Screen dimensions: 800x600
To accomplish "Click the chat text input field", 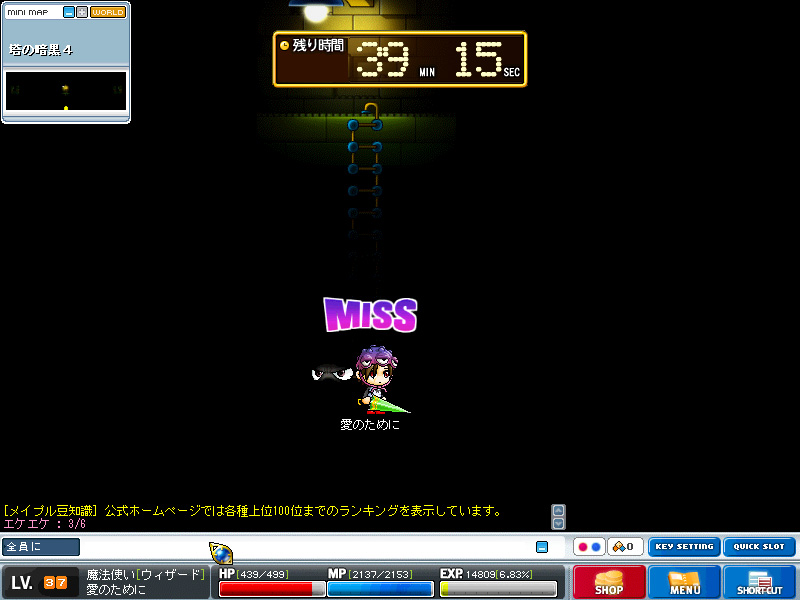I will point(306,547).
